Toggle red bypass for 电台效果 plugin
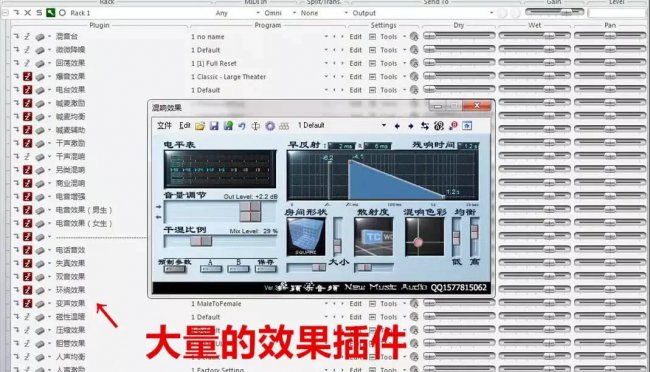Screen dimensions: 650x372 point(27,90)
